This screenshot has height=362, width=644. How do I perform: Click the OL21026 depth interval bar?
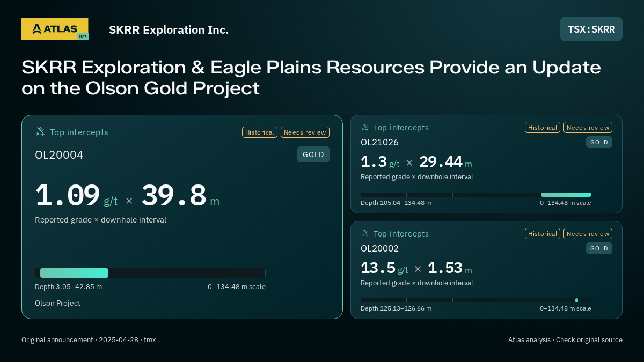(566, 195)
